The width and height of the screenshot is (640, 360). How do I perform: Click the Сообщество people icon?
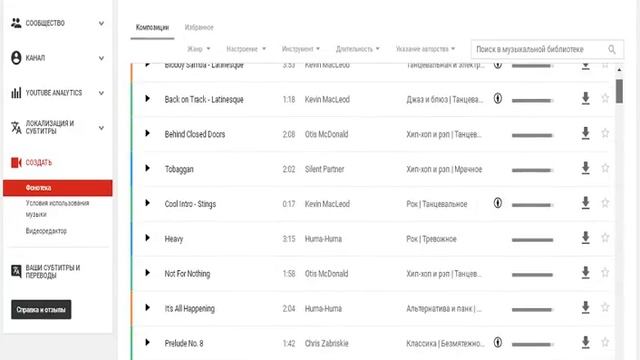(x=16, y=23)
